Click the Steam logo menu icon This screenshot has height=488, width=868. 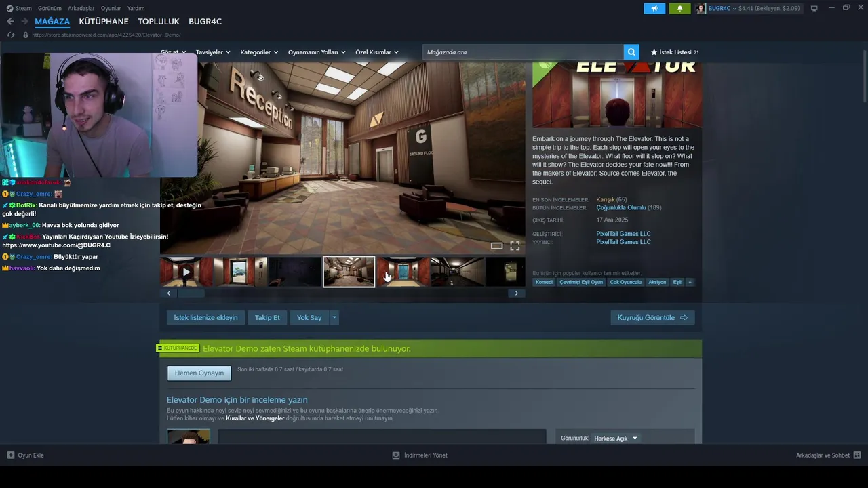(x=9, y=8)
